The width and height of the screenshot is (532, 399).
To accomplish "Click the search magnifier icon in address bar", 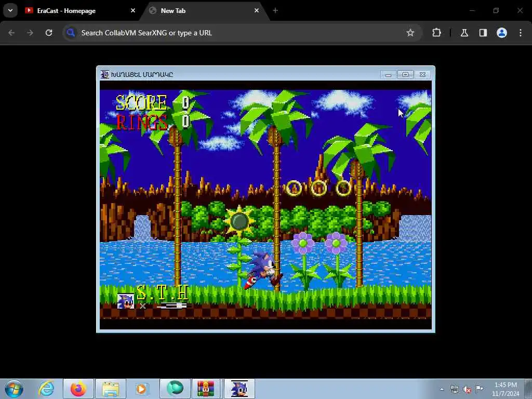I will 71,33.
